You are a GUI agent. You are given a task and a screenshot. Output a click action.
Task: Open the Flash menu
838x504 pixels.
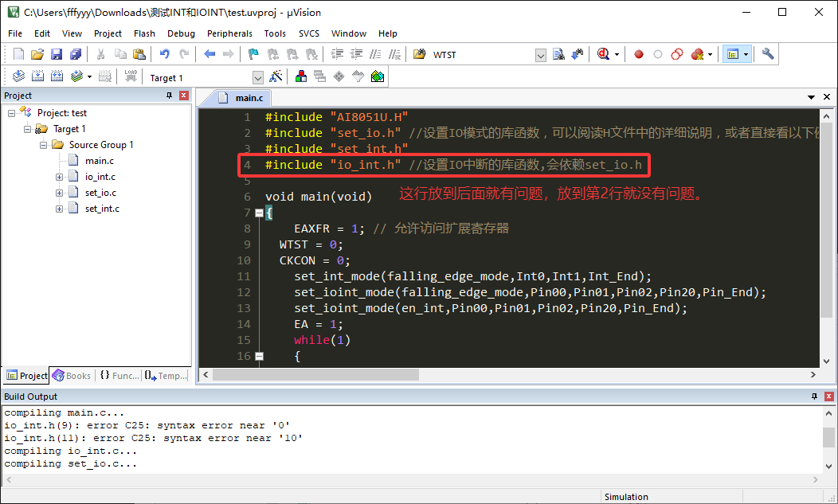pyautogui.click(x=144, y=33)
